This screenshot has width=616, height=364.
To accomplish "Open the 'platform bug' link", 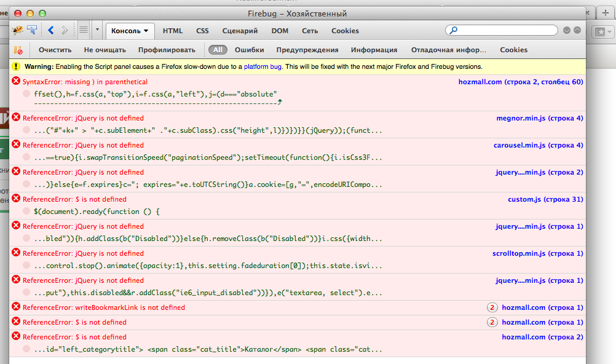I will tap(263, 66).
